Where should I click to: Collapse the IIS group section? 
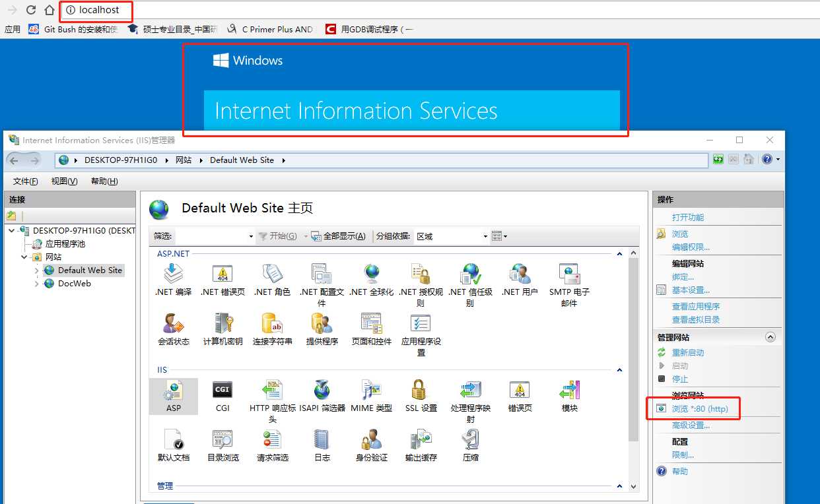click(619, 370)
